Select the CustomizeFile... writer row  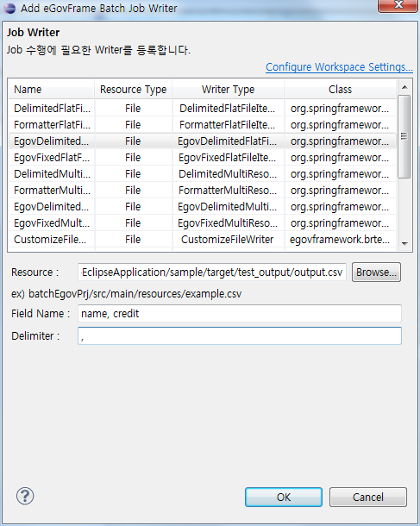pyautogui.click(x=203, y=240)
